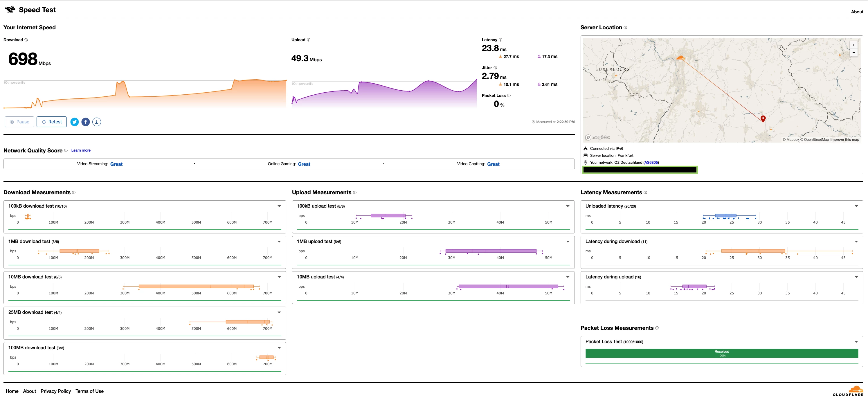Screen dimensions: 868x403
Task: Open the Learn more link
Action: (81, 150)
